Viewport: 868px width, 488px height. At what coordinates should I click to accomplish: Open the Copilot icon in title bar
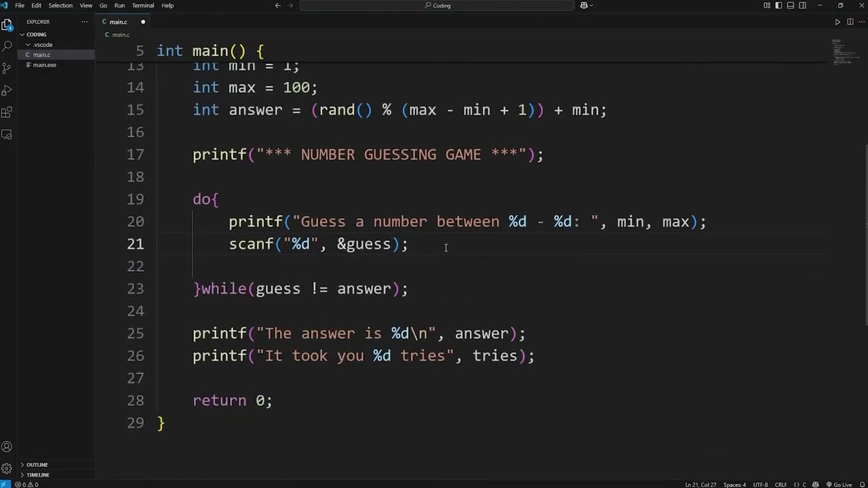pos(584,5)
